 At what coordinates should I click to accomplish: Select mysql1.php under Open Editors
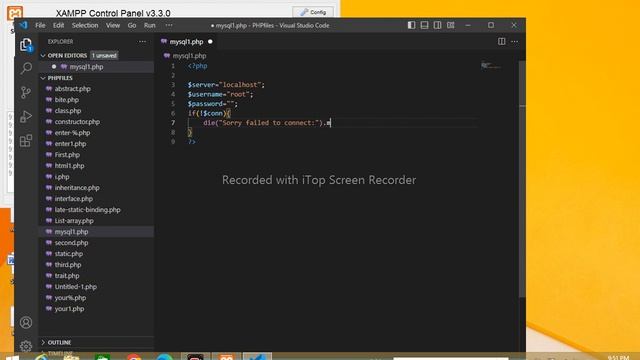[x=97, y=67]
